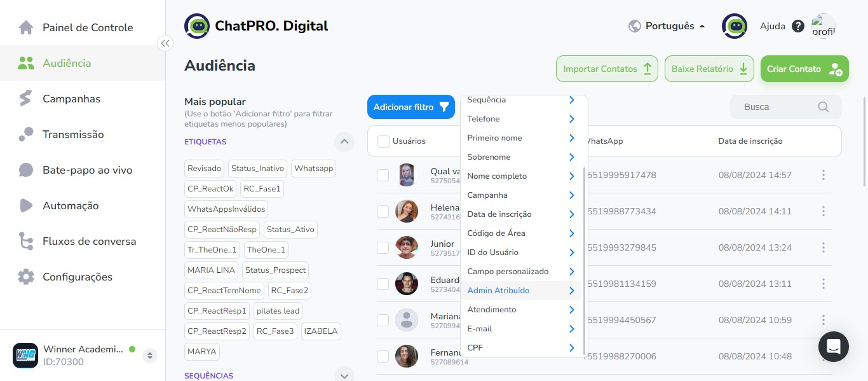The width and height of the screenshot is (868, 381).
Task: Click Criar Contato button
Action: (804, 69)
